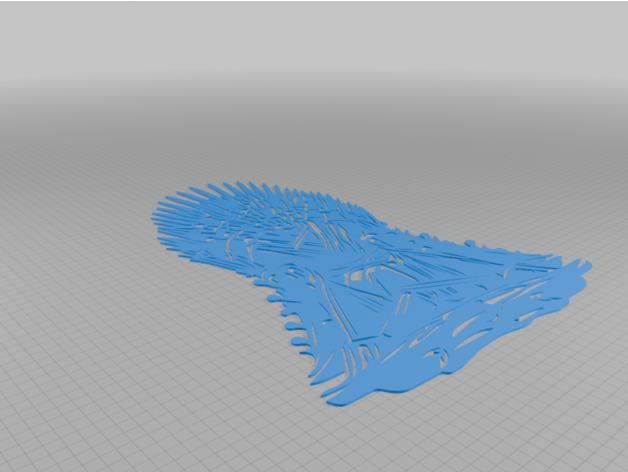
Task: Click the top-right corner of the viewport
Action: [622, 5]
